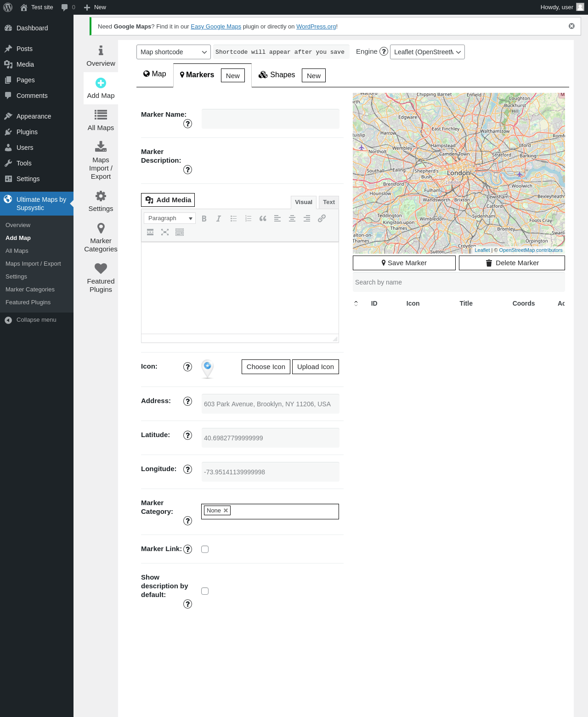Image resolution: width=588 pixels, height=717 pixels.
Task: Open Plugins in WordPress sidebar
Action: (x=37, y=132)
